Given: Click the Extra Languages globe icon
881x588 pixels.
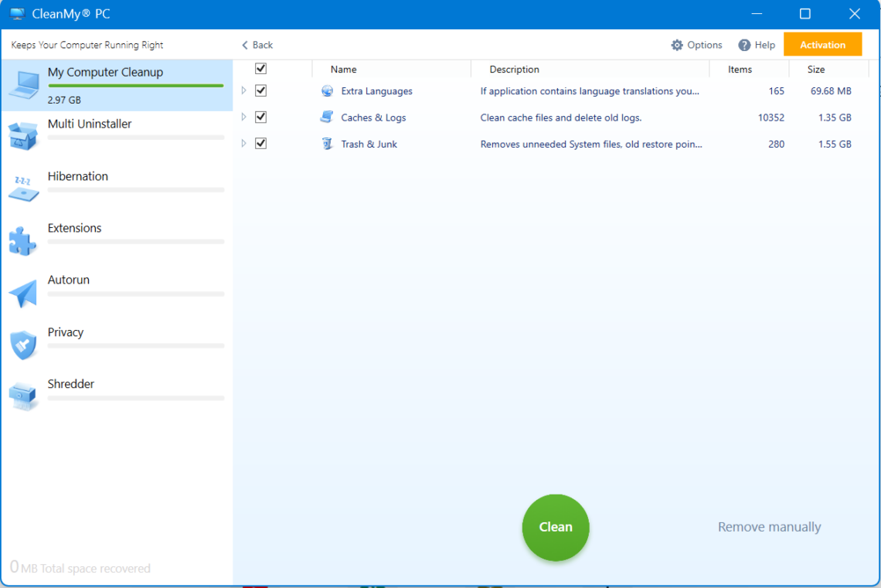Looking at the screenshot, I should click(326, 90).
